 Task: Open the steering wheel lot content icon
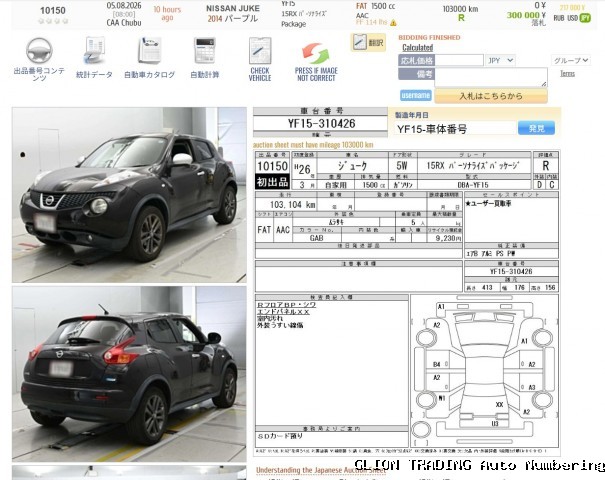[39, 51]
